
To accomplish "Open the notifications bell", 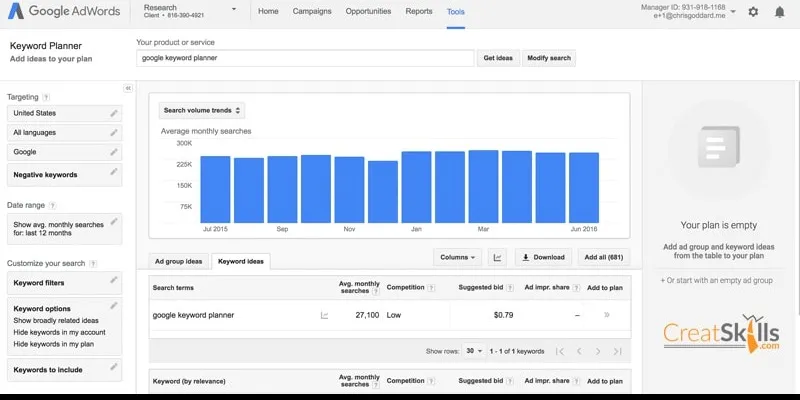I will click(780, 12).
